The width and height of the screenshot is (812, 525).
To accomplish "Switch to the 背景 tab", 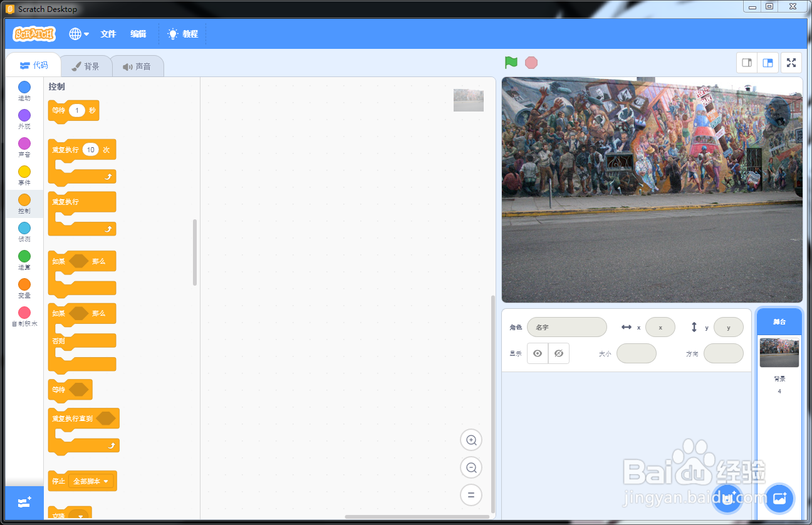I will click(86, 66).
